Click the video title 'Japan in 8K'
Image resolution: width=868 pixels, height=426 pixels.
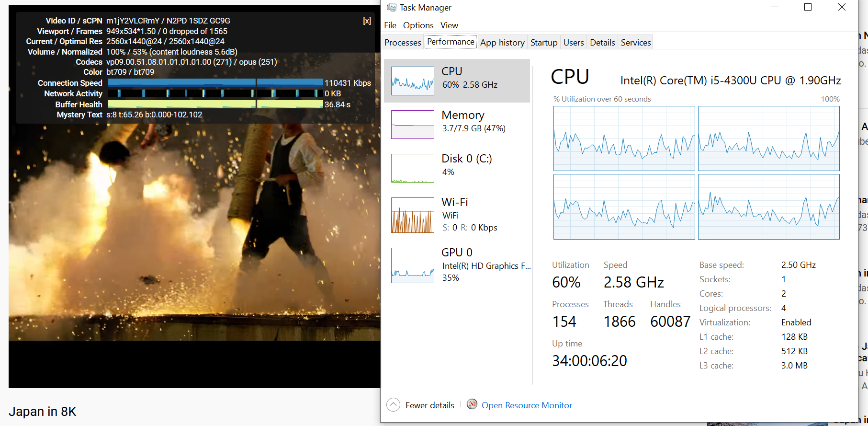click(x=43, y=412)
